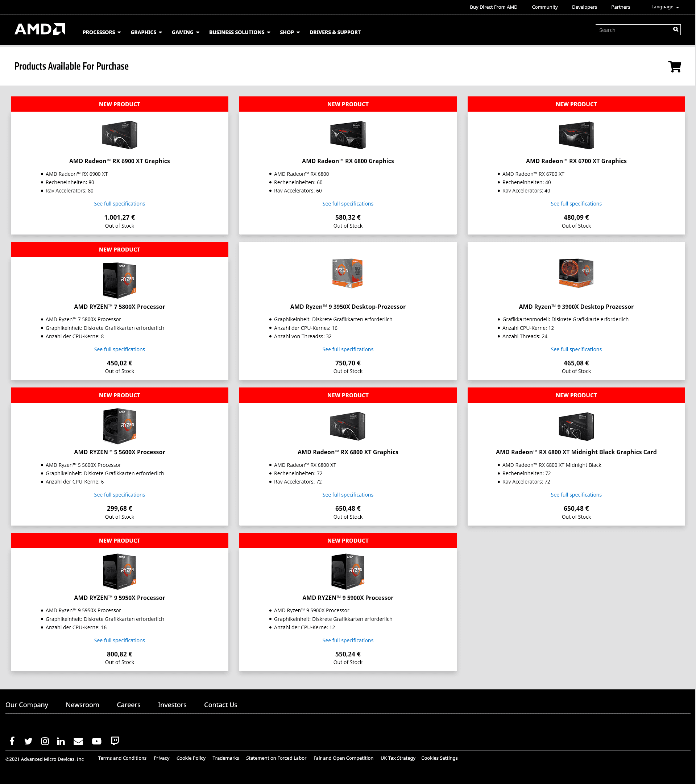Click the AMD Radeon RX 6900 XT Graphics title
This screenshot has width=696, height=784.
click(x=120, y=161)
